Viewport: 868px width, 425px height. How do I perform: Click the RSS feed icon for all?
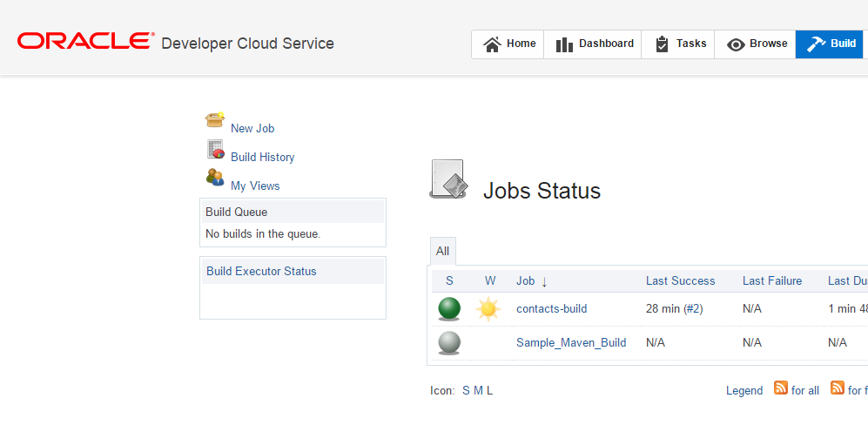[781, 388]
